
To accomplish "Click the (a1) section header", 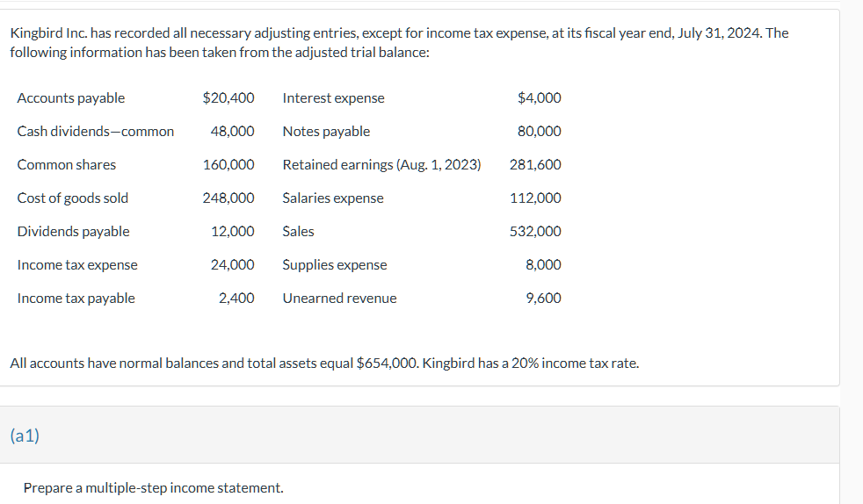I will coord(25,435).
